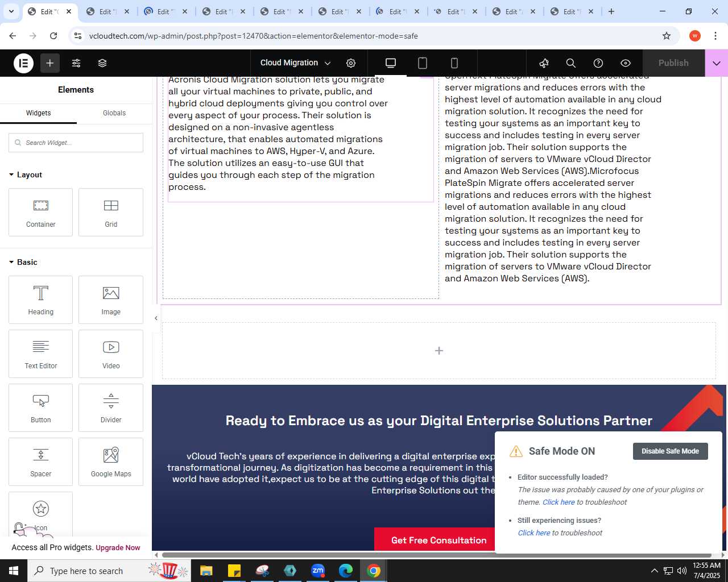Open Sticky Notes from taskbar
The height and width of the screenshot is (582, 728).
234,571
